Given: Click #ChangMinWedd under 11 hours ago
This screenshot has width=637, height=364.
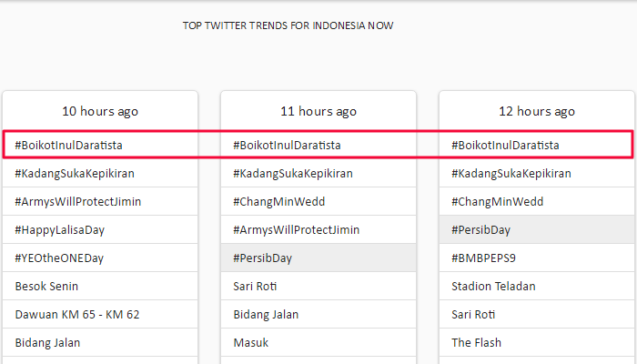Looking at the screenshot, I should tap(279, 201).
